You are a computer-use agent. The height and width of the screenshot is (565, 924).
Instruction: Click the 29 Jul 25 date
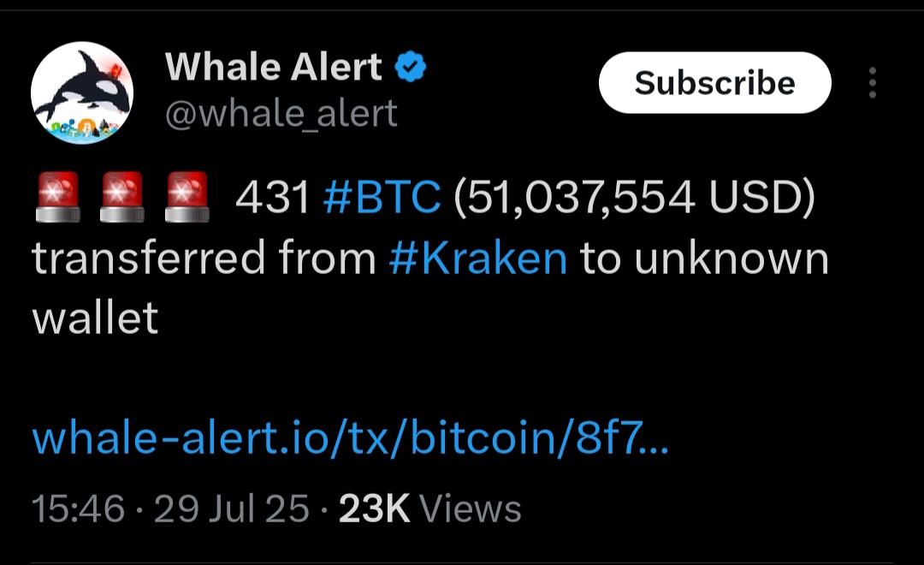232,508
